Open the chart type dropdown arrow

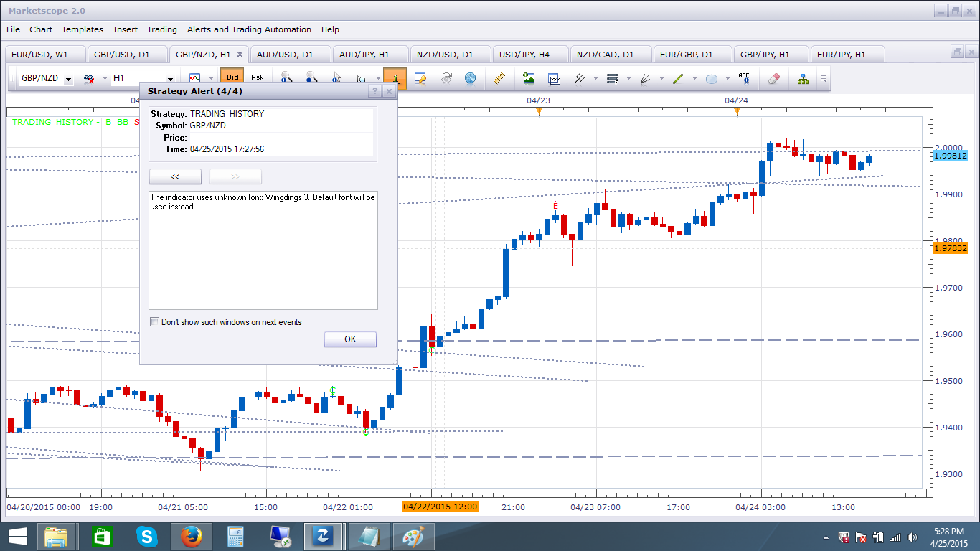(x=212, y=78)
